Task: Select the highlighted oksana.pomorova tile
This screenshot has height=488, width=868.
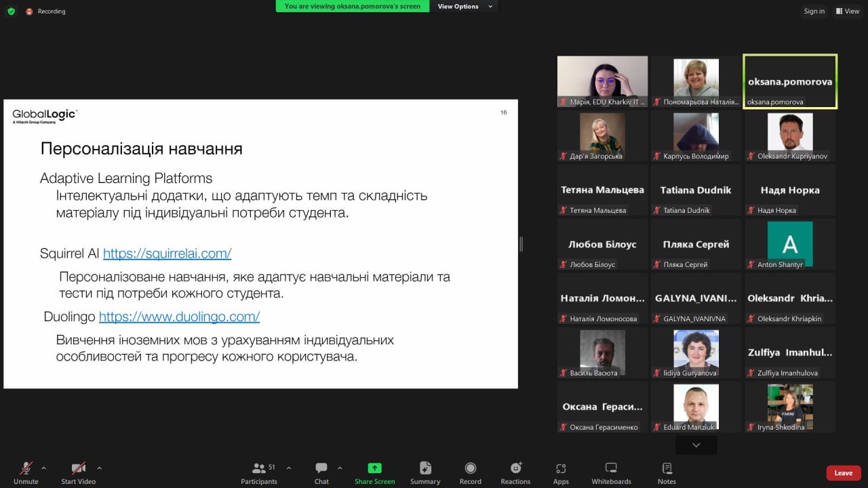Action: 790,81
